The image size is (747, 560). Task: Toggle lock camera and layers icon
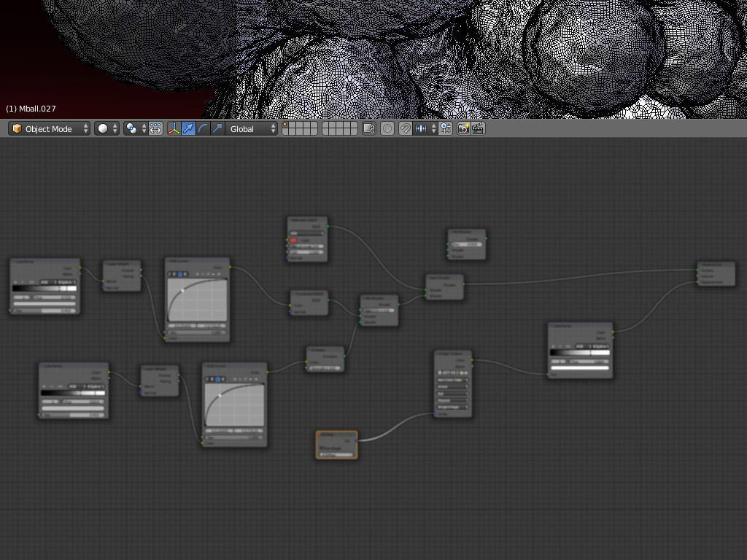(x=368, y=128)
